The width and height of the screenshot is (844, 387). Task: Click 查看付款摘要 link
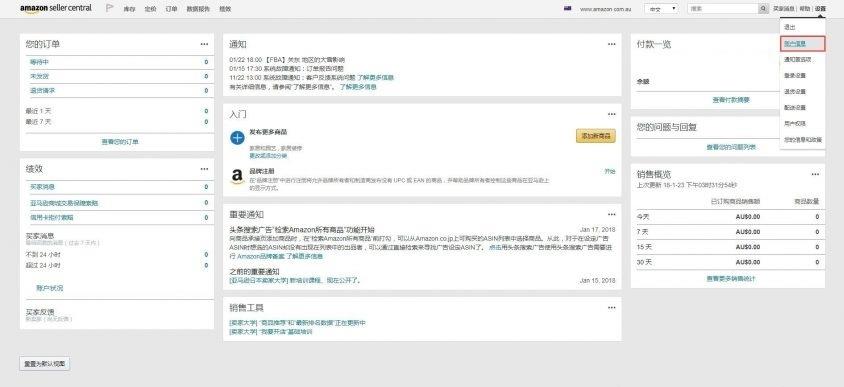[x=730, y=100]
